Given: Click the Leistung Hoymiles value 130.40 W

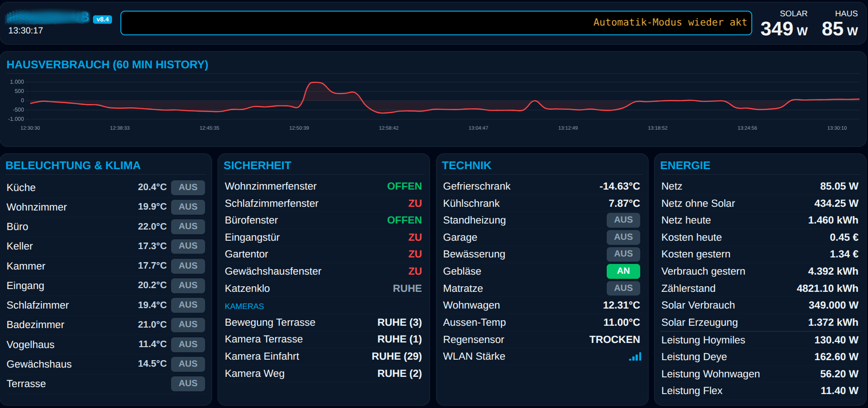Looking at the screenshot, I should (836, 340).
